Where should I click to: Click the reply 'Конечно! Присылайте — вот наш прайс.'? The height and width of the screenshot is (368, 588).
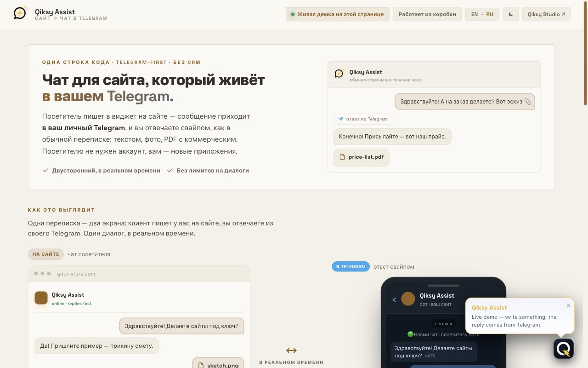[x=393, y=137]
